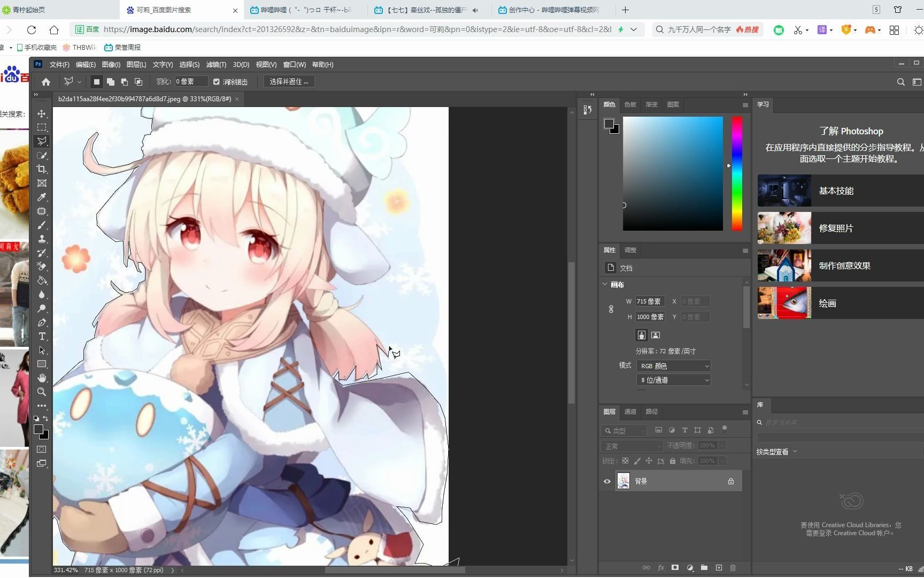Select the Eraser tool

[x=42, y=267]
